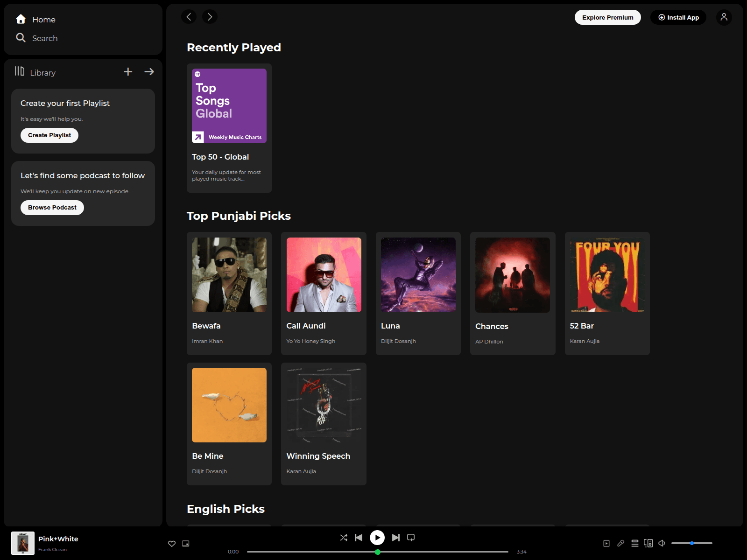The width and height of the screenshot is (747, 560).
Task: Click the Install App button
Action: pyautogui.click(x=678, y=17)
